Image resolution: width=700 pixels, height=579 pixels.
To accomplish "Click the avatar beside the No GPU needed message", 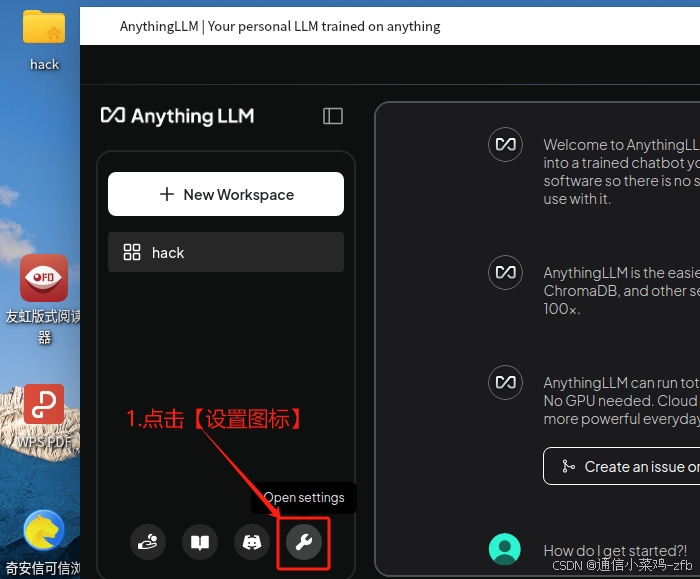I will pyautogui.click(x=505, y=383).
